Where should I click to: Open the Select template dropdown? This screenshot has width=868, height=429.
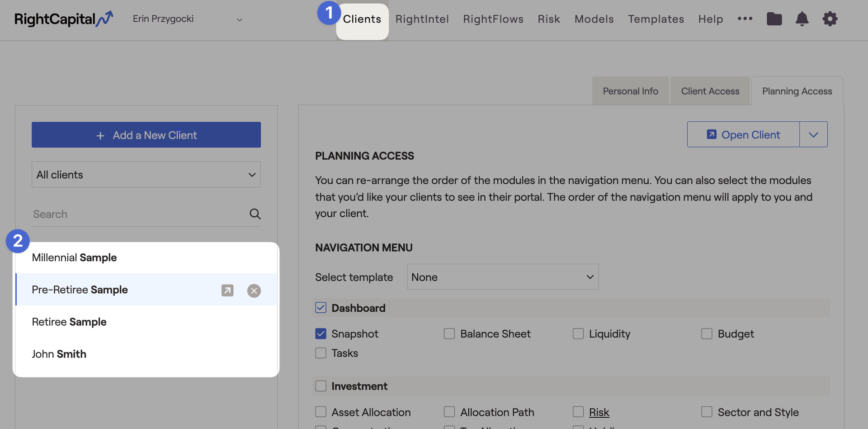pyautogui.click(x=503, y=277)
